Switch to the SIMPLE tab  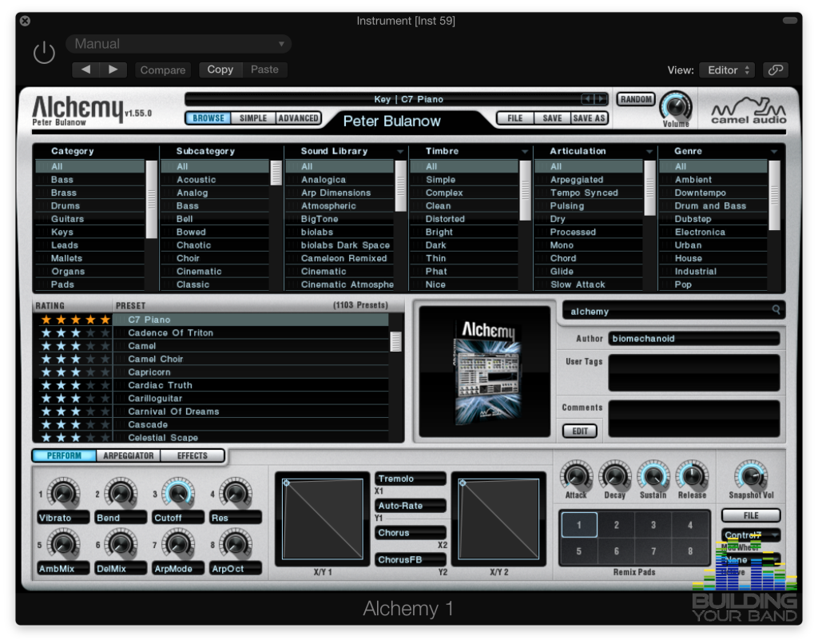click(253, 118)
